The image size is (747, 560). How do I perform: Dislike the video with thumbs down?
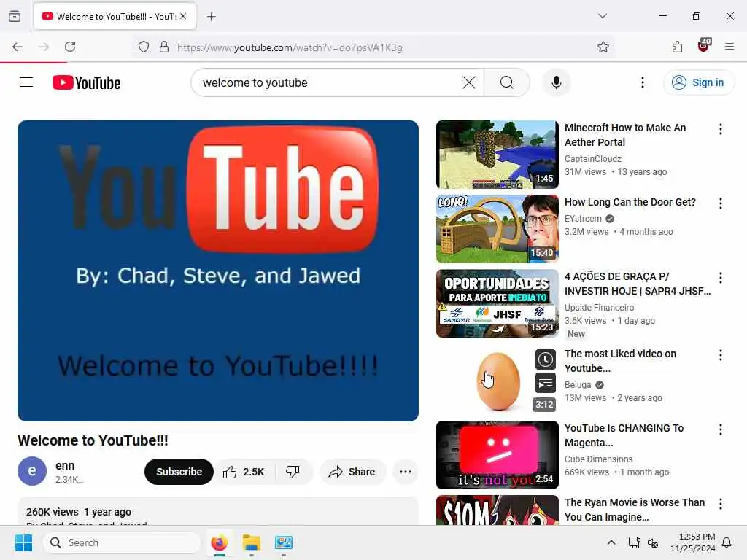(293, 472)
